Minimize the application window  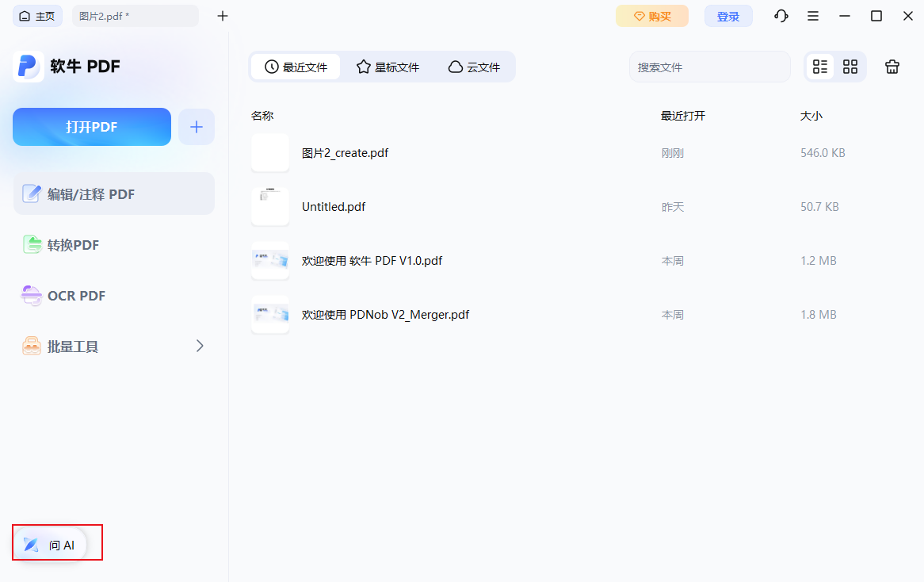click(845, 16)
